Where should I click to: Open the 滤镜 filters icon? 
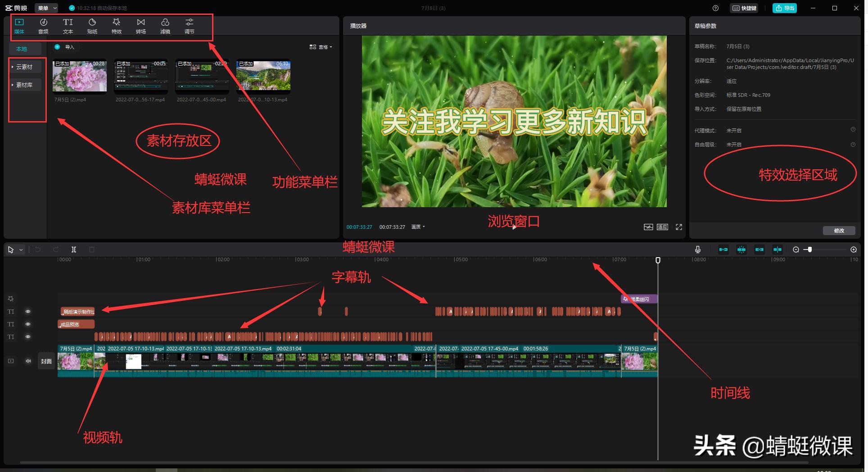165,25
